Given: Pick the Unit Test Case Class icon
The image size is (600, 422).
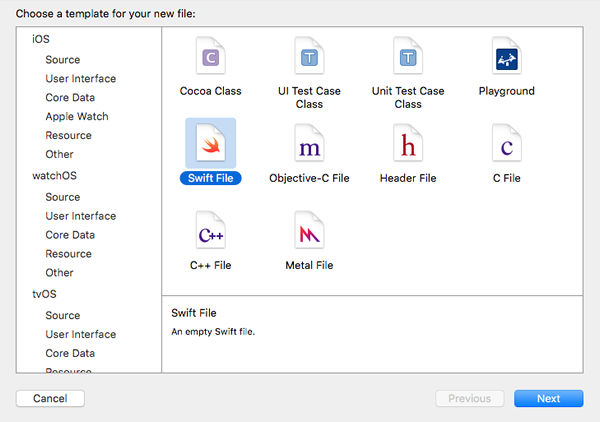Looking at the screenshot, I should pyautogui.click(x=407, y=58).
